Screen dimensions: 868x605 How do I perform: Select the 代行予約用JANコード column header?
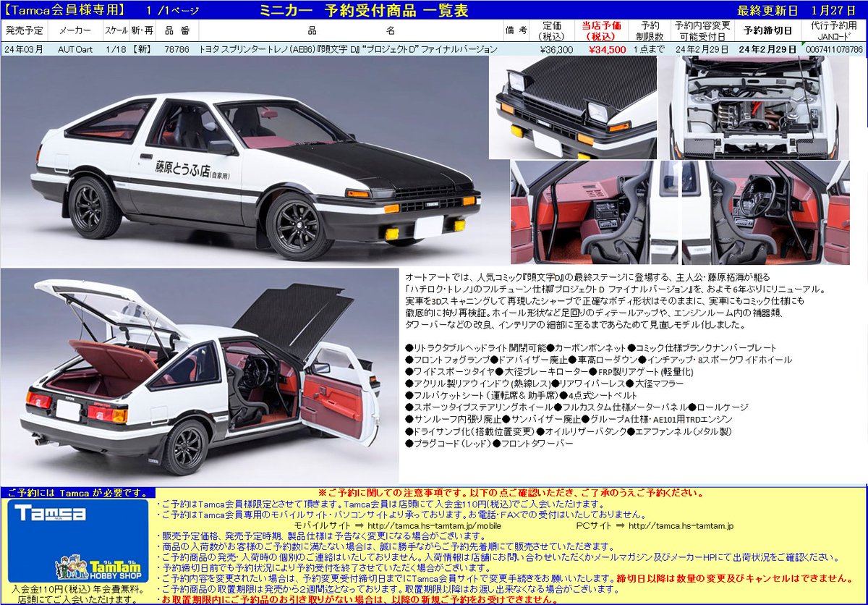point(834,30)
